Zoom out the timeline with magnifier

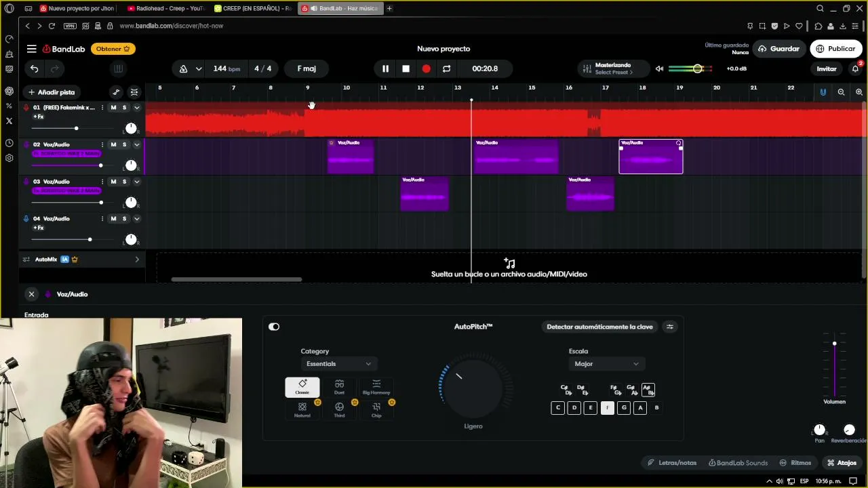841,92
